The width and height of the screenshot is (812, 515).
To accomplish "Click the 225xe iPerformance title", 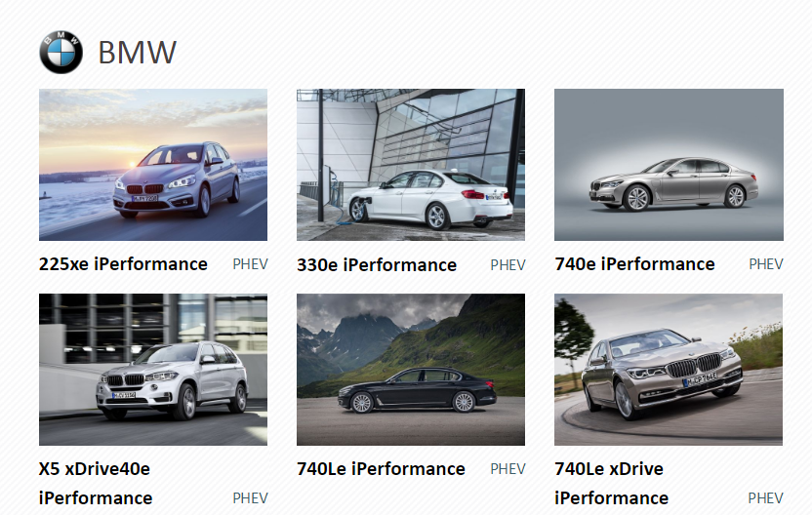I will (123, 264).
